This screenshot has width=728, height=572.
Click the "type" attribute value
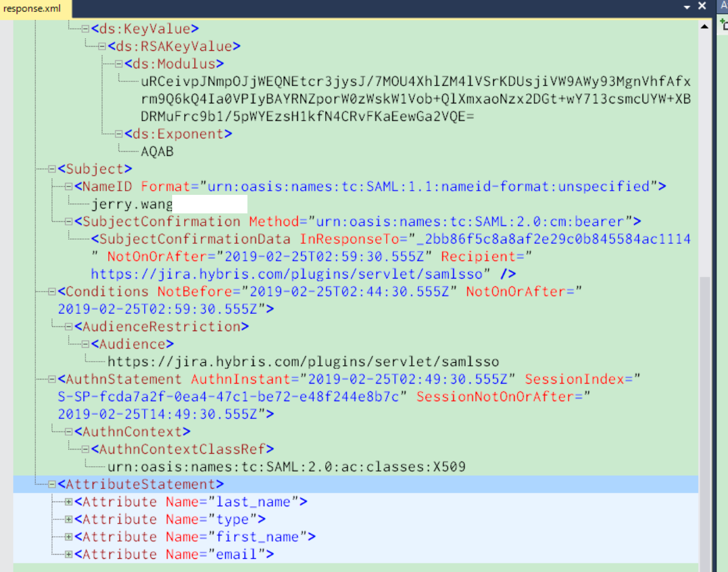coord(233,519)
